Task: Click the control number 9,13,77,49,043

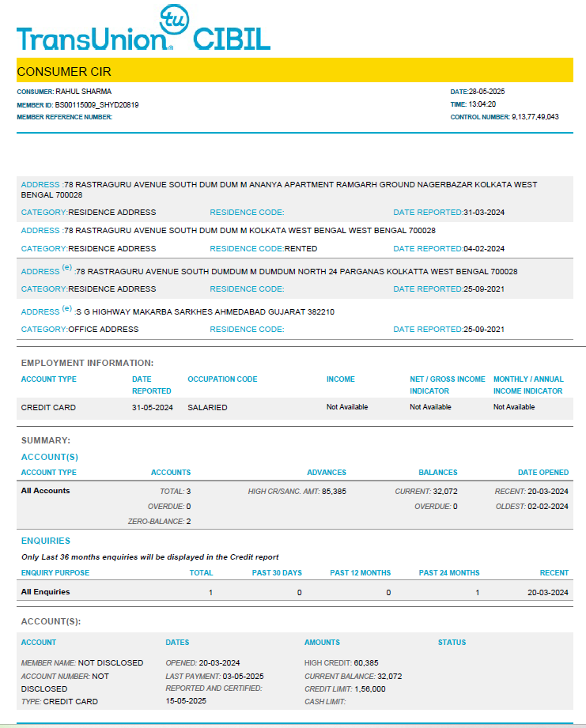Action: point(535,117)
